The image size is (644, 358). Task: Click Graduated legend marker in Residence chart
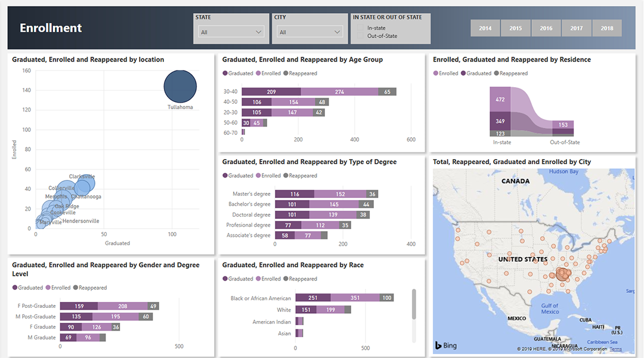[463, 73]
